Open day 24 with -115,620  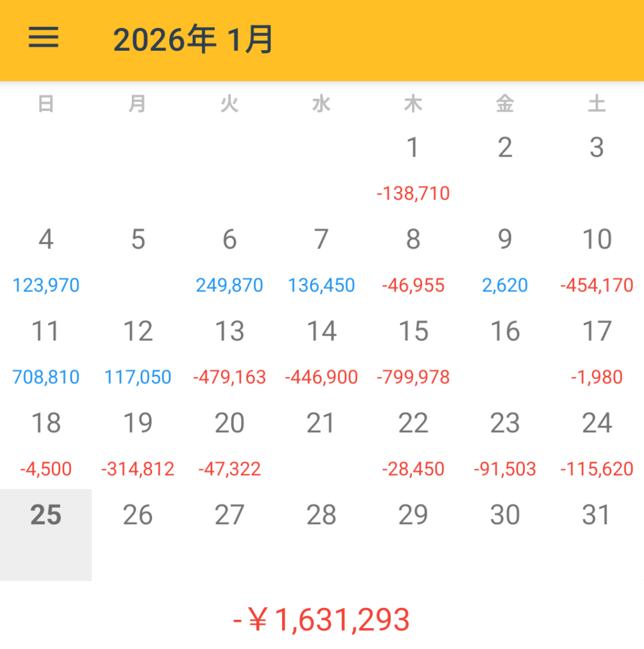(x=596, y=444)
